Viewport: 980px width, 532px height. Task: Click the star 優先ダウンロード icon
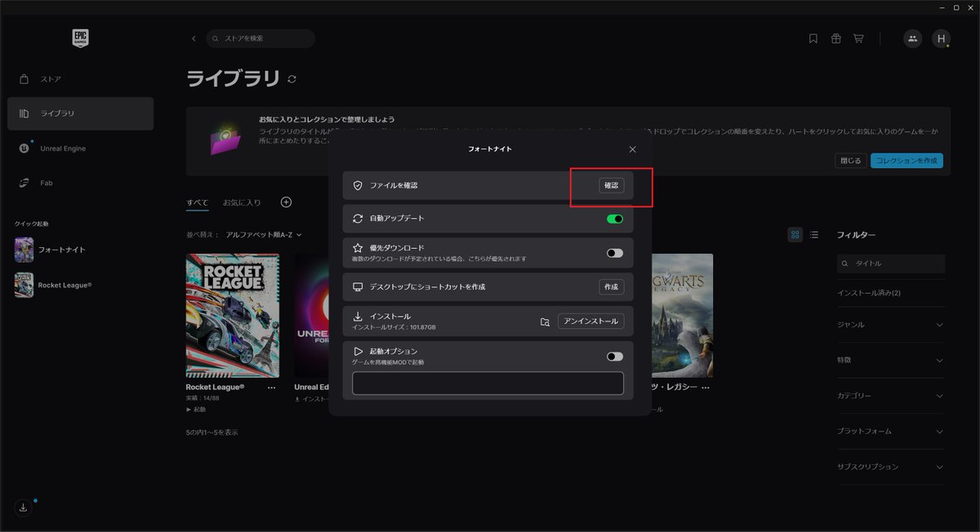(x=358, y=247)
